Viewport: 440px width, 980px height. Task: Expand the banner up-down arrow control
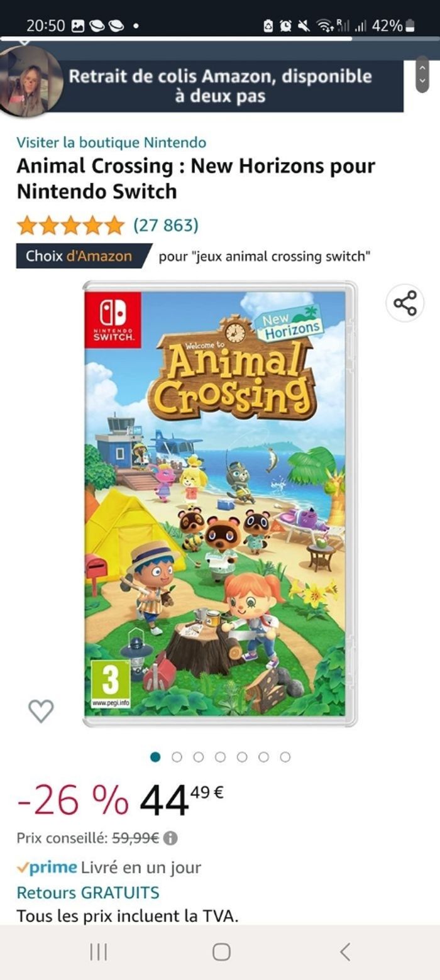(x=423, y=74)
